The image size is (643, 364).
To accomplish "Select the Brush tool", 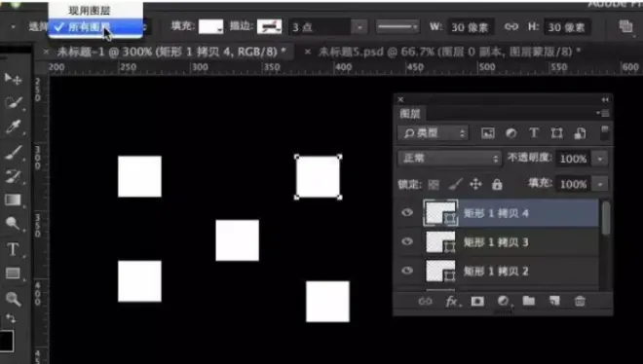I will pyautogui.click(x=13, y=152).
